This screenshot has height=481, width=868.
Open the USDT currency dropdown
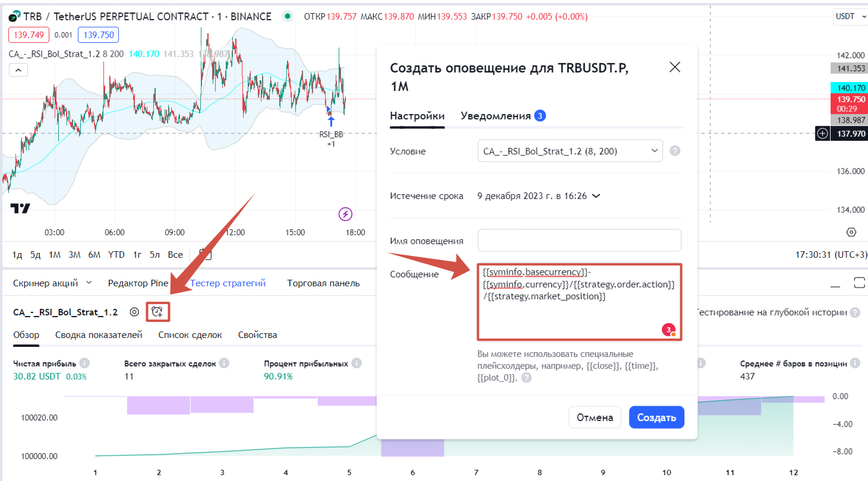(852, 17)
